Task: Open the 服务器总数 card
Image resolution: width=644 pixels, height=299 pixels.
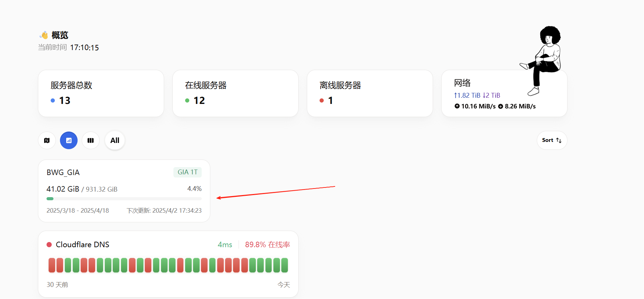Action: [x=101, y=93]
